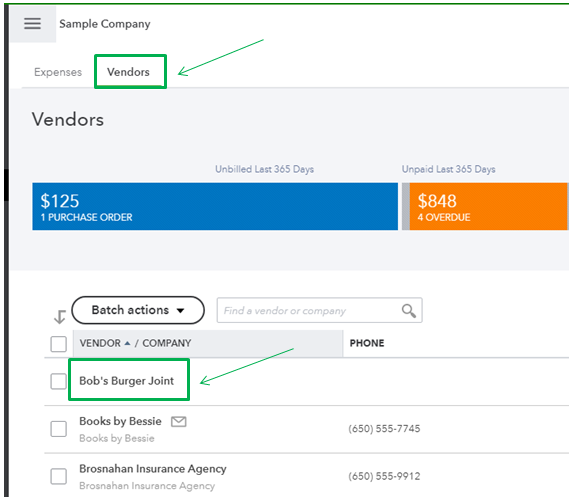569x498 pixels.
Task: Open the hamburger navigation menu
Action: 32,24
